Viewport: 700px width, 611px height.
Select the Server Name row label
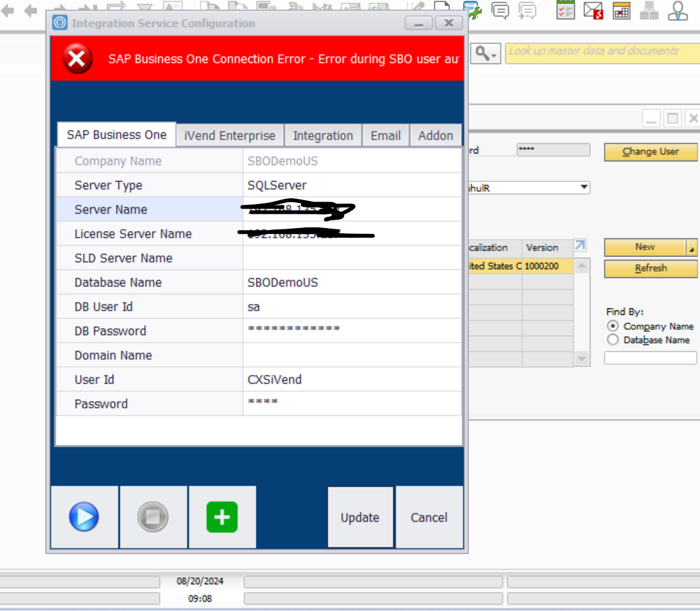pos(111,209)
